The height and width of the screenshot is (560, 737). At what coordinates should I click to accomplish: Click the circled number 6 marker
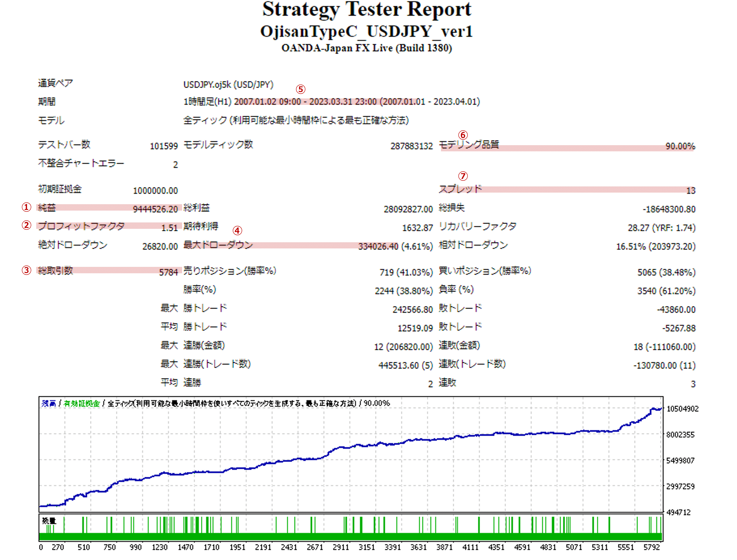click(x=463, y=135)
